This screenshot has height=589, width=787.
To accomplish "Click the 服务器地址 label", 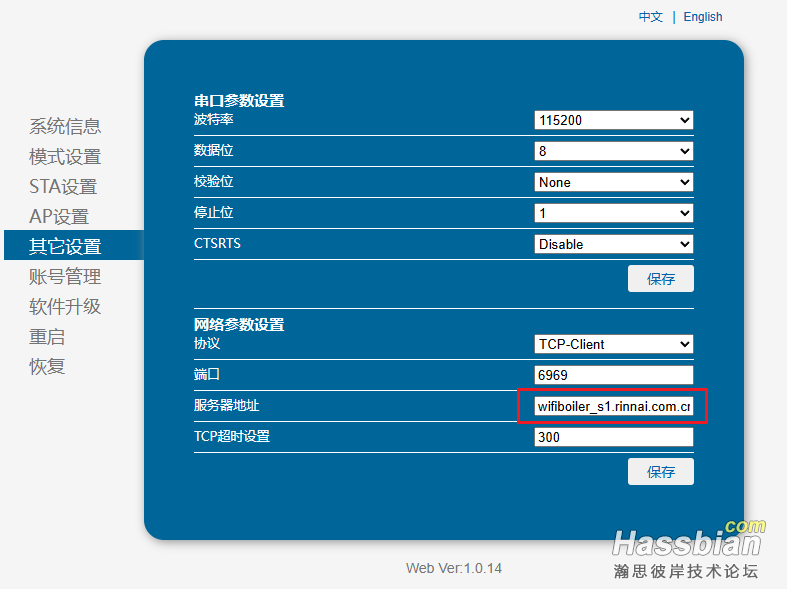I will 226,405.
